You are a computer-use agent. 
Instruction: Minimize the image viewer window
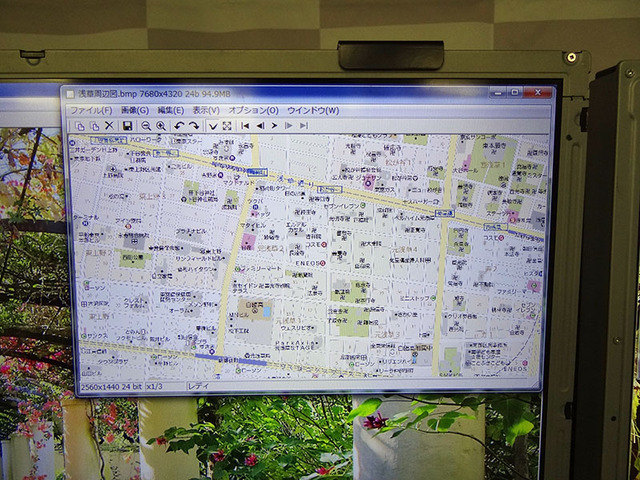click(x=498, y=93)
